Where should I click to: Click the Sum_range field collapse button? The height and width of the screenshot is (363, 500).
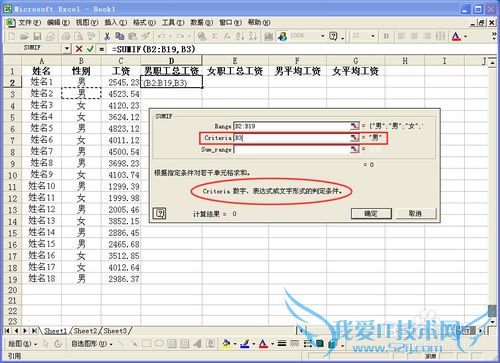(x=354, y=149)
